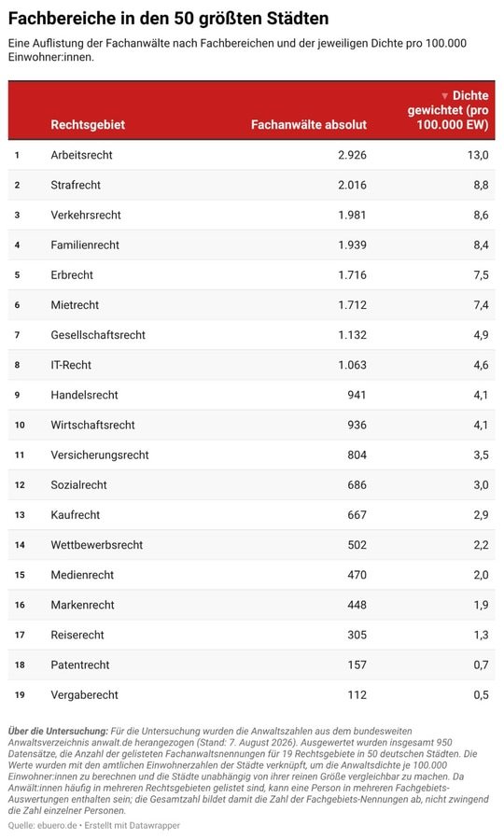Click the chart title Fachbereiche heading
This screenshot has width=504, height=839.
168,19
